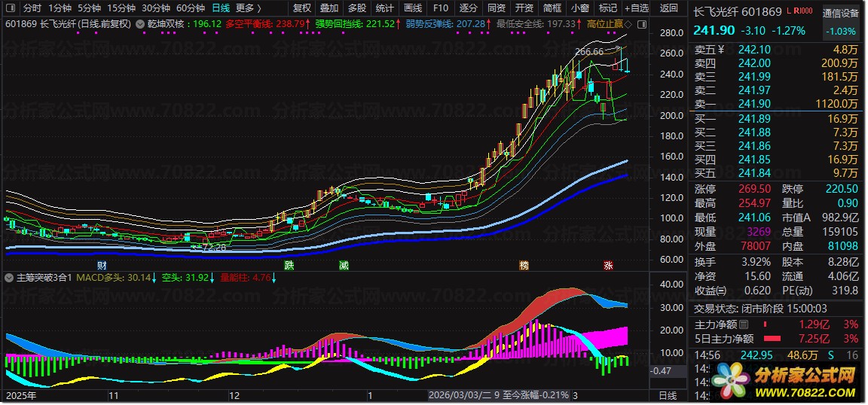Select the 60分钟 period
This screenshot has height=405, width=868.
(190, 8)
